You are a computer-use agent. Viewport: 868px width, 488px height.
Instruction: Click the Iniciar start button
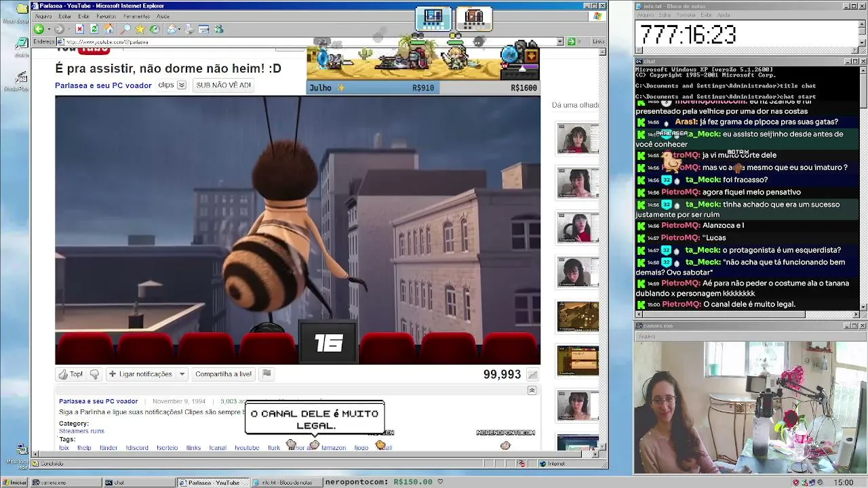coord(14,483)
